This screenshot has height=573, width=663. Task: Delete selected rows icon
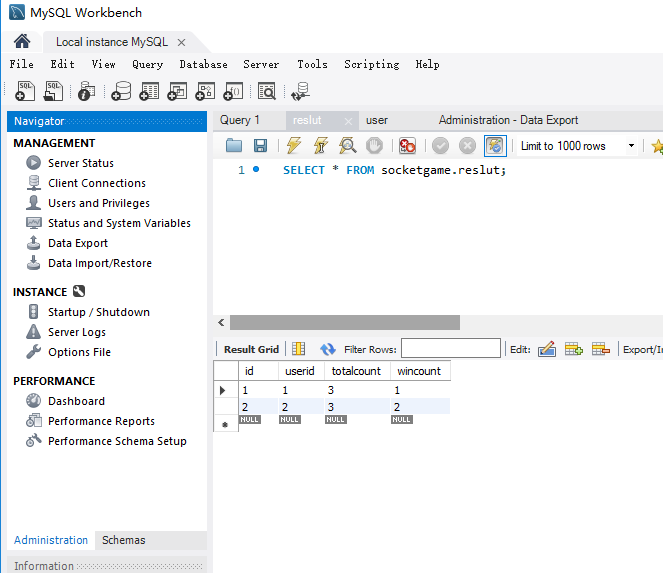click(601, 349)
